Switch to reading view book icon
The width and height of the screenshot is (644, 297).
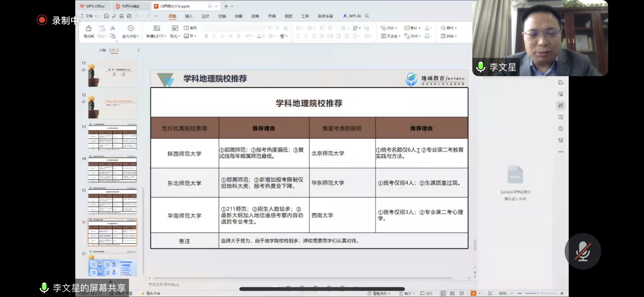click(461, 293)
